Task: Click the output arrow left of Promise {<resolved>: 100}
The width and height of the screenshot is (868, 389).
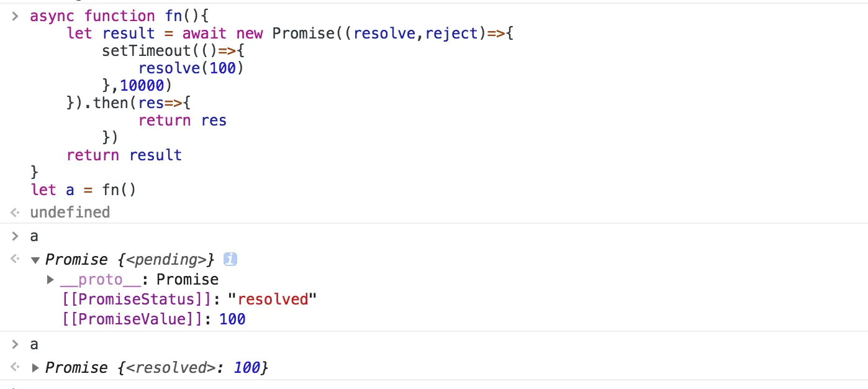Action: [15, 368]
